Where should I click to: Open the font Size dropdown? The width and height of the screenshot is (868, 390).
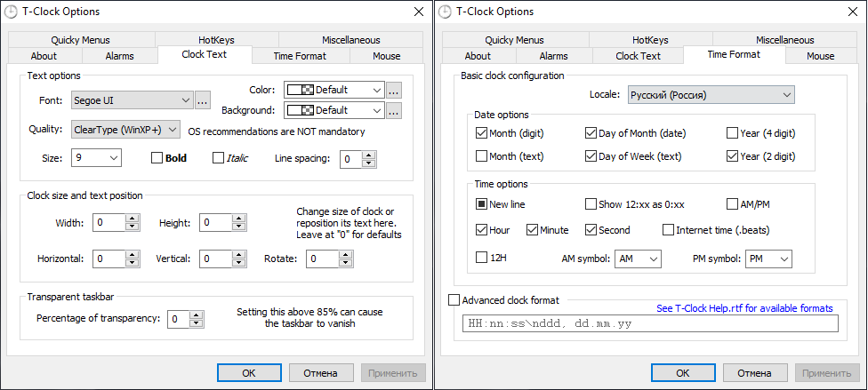(x=96, y=158)
